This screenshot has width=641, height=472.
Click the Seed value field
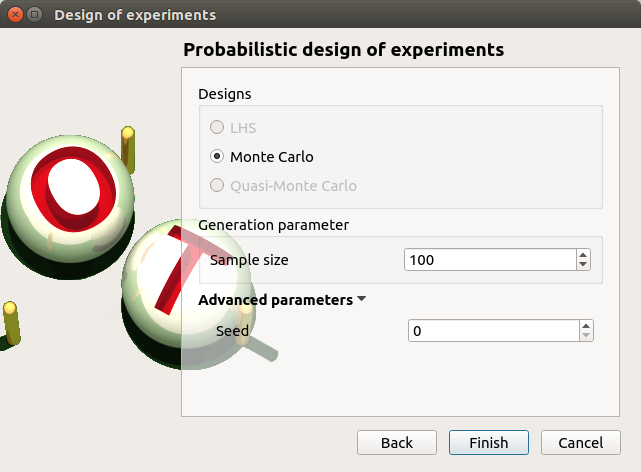coord(493,331)
